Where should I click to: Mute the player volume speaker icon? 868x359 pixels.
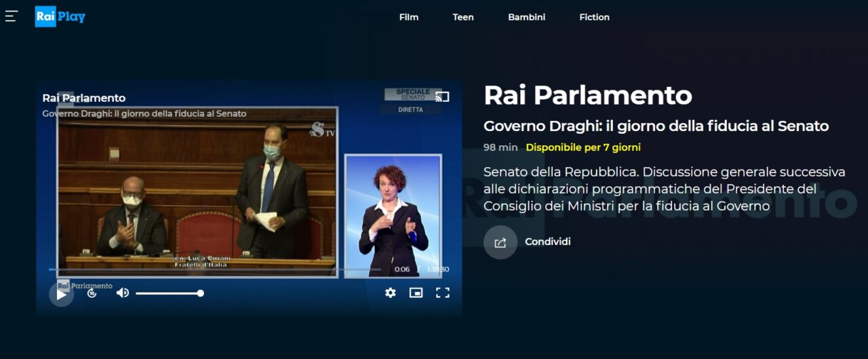pyautogui.click(x=123, y=293)
